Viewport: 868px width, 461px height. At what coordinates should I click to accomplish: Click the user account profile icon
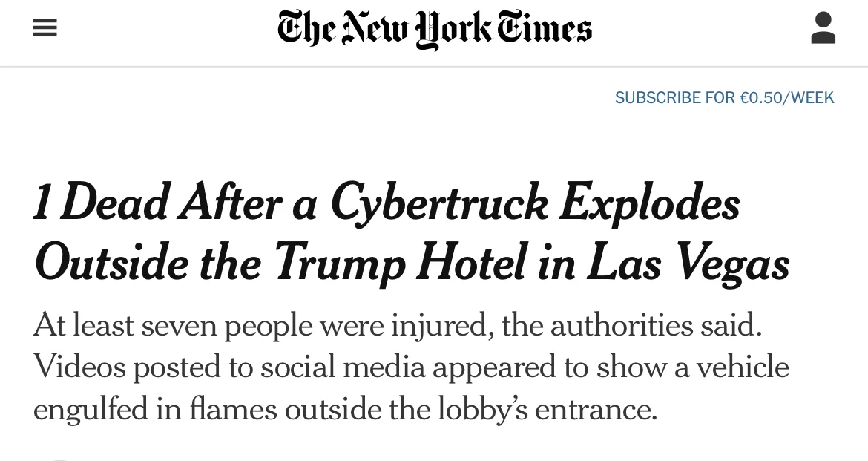(x=823, y=28)
